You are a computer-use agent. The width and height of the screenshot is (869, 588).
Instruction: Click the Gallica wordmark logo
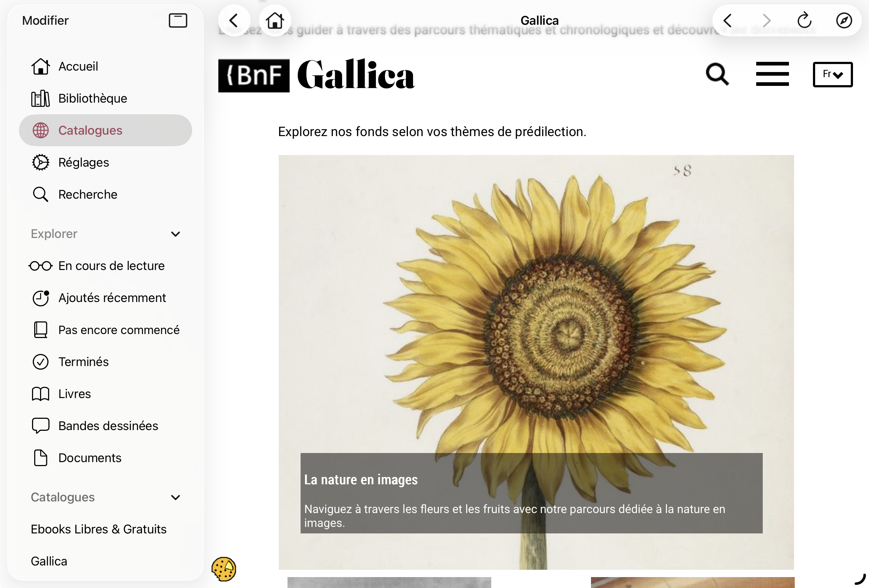coord(356,75)
